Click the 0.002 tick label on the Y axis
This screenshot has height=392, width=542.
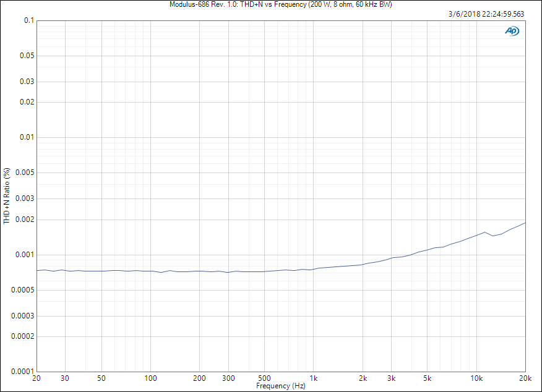[x=25, y=219]
